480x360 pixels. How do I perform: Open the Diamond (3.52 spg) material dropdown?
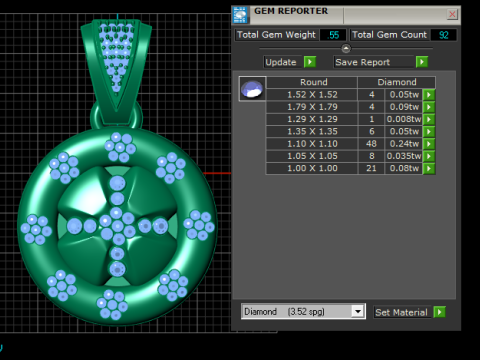[x=358, y=312]
